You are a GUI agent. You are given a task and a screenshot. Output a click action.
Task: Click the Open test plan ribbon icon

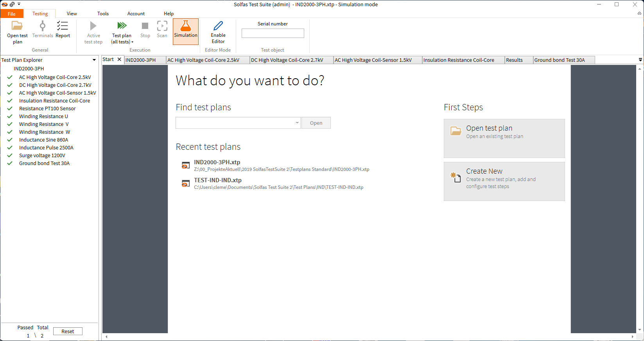coord(17,26)
